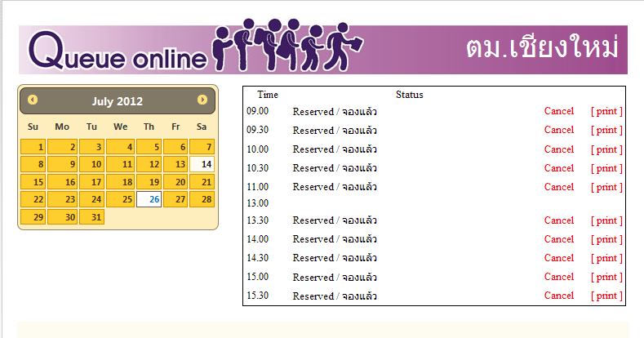Cancel the 09.00 reservation

pos(559,111)
